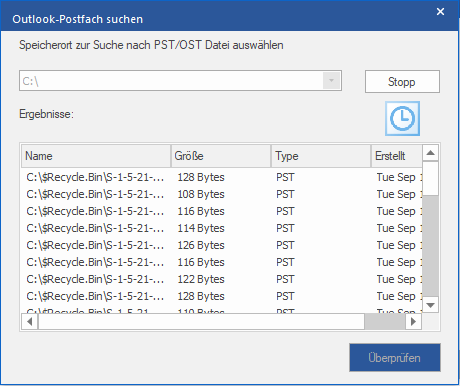The height and width of the screenshot is (386, 460).
Task: Click the horizontal scrollbar left arrow
Action: click(30, 322)
